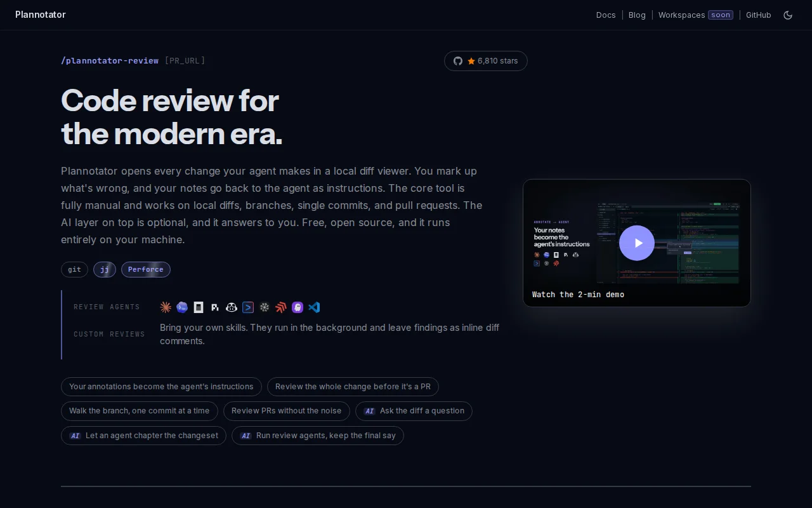The image size is (812, 508).
Task: Click 'Run review agents, keep the final say'
Action: pyautogui.click(x=318, y=436)
